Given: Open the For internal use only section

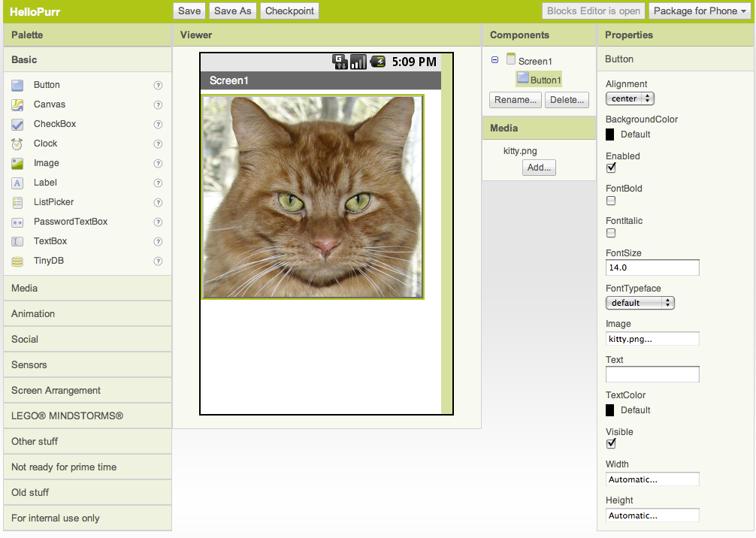Looking at the screenshot, I should (x=87, y=518).
